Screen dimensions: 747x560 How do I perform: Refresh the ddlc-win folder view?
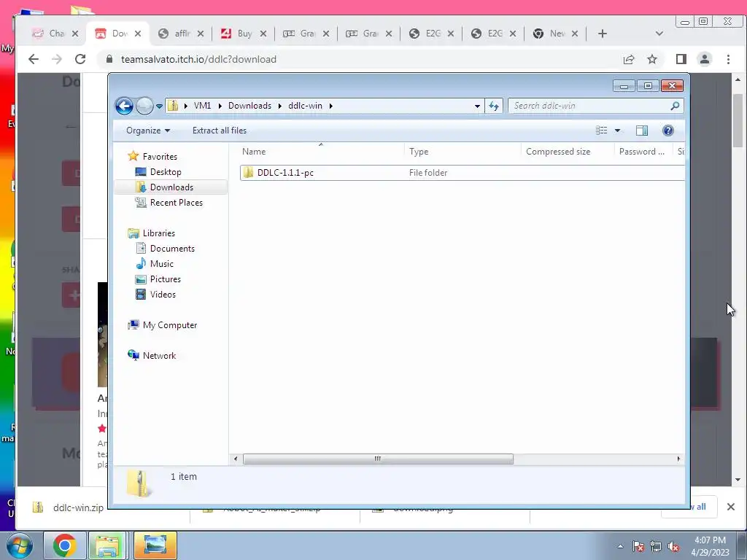click(494, 106)
